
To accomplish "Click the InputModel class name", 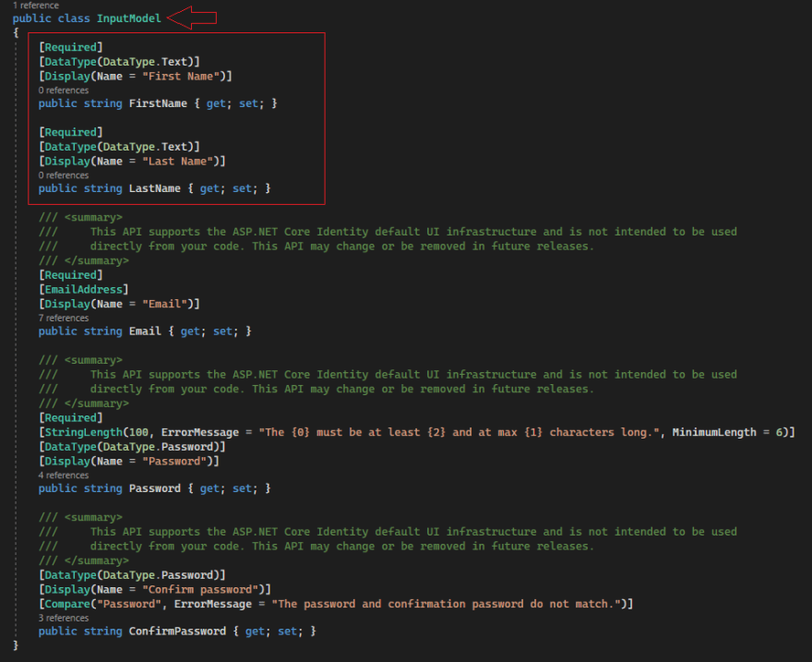I will tap(128, 18).
